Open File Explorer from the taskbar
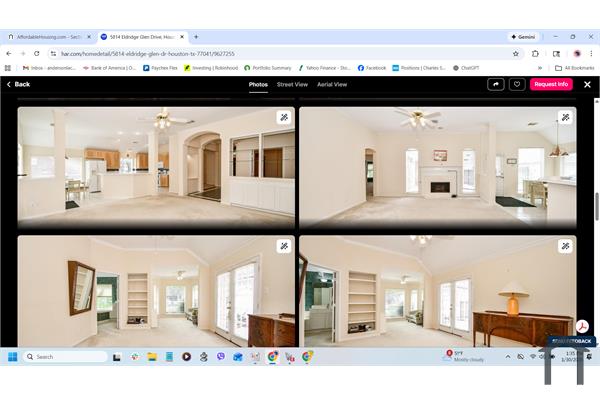600x395 pixels. pos(152,357)
